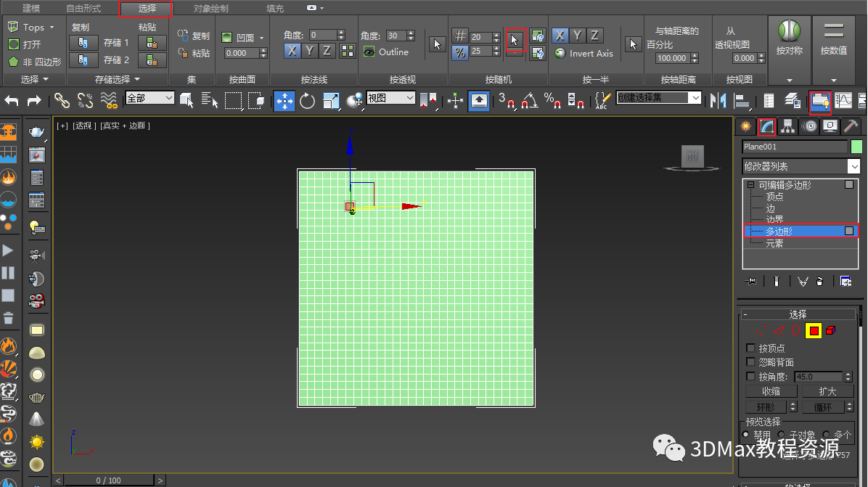The width and height of the screenshot is (868, 487).
Task: Open the Utilities hammer panel tab
Action: point(851,127)
